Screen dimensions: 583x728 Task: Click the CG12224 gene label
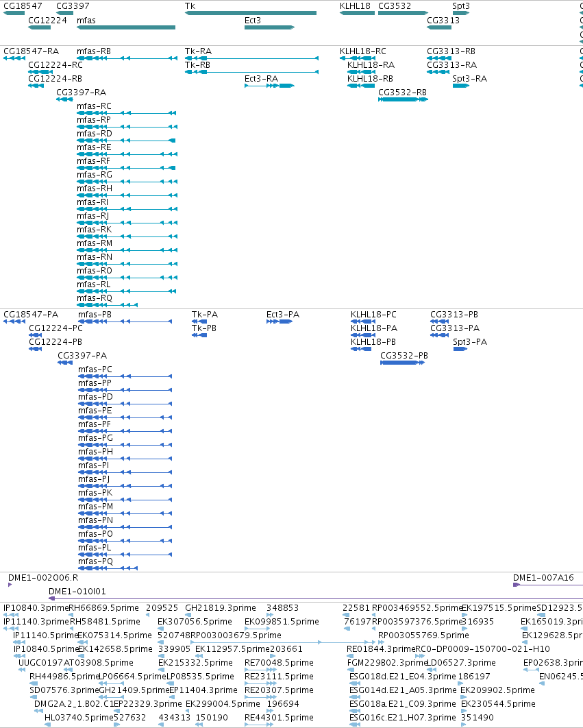click(x=47, y=21)
